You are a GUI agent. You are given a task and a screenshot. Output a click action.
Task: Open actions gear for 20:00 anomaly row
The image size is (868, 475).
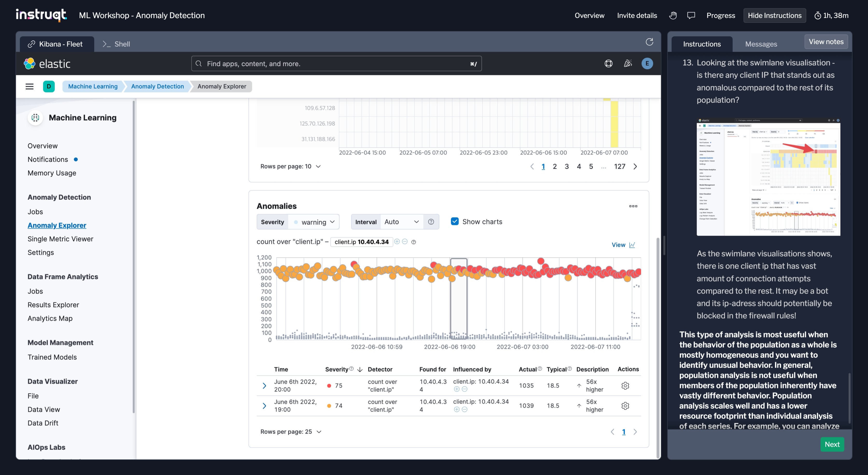[625, 386]
